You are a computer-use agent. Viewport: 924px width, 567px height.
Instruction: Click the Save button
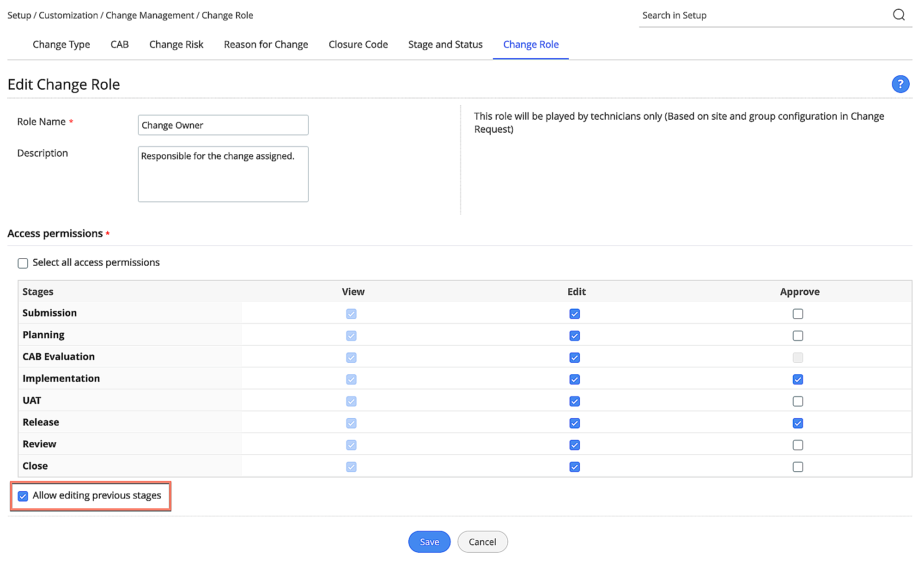[x=429, y=542]
